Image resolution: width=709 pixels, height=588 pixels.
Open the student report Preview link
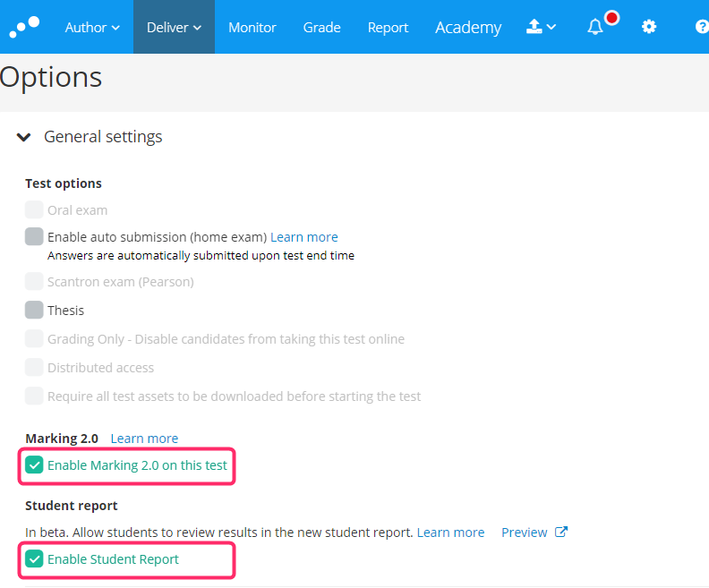[x=524, y=533]
